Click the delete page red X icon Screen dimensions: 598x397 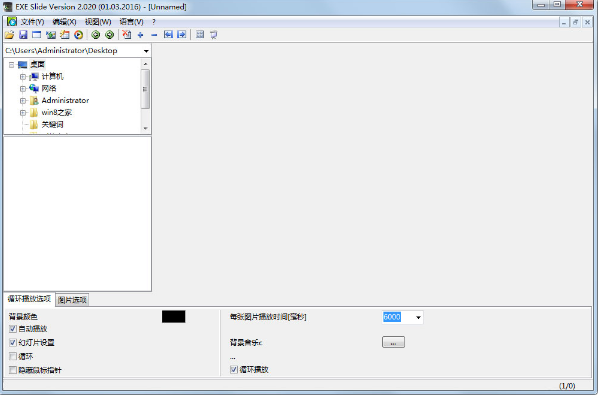127,35
